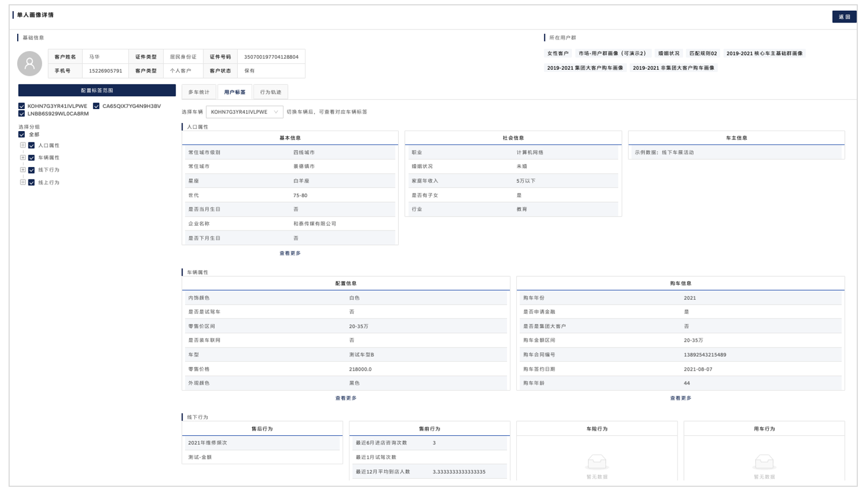
Task: Expand the 人口属性 tree node
Action: click(x=23, y=145)
